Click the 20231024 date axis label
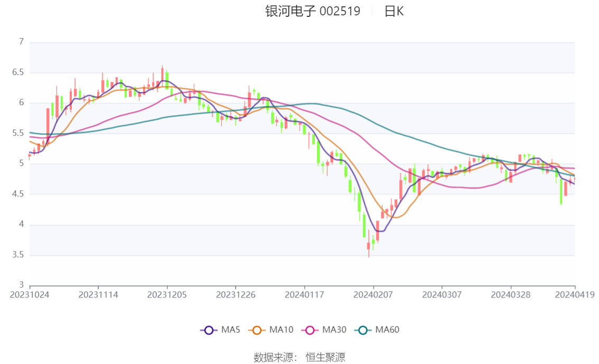The image size is (599, 364). 30,295
